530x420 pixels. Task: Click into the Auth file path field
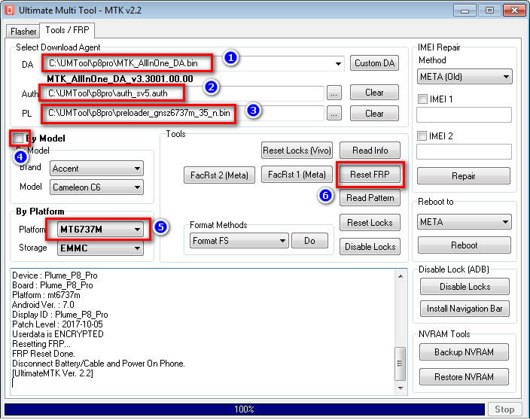point(182,93)
